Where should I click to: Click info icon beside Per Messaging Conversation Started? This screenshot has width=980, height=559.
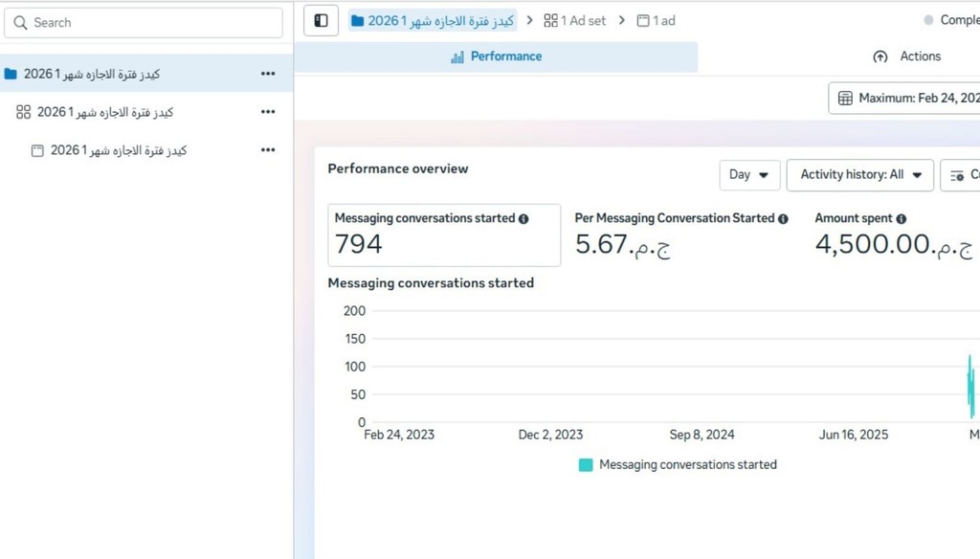(x=783, y=219)
